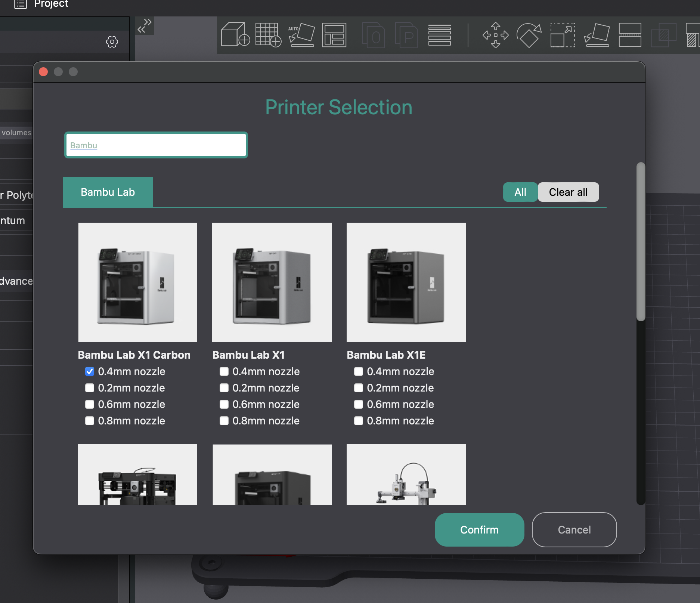Click the Bambu Lab X1 printer image
Viewport: 700px width, 603px height.
[x=272, y=282]
